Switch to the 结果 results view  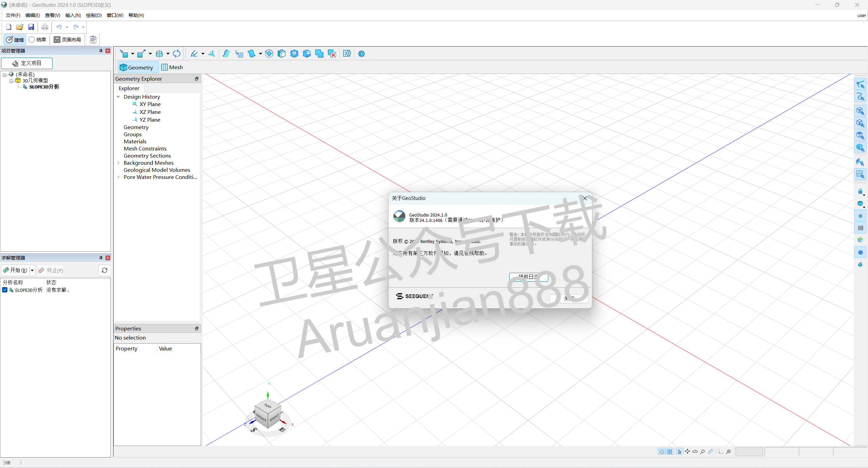[38, 40]
